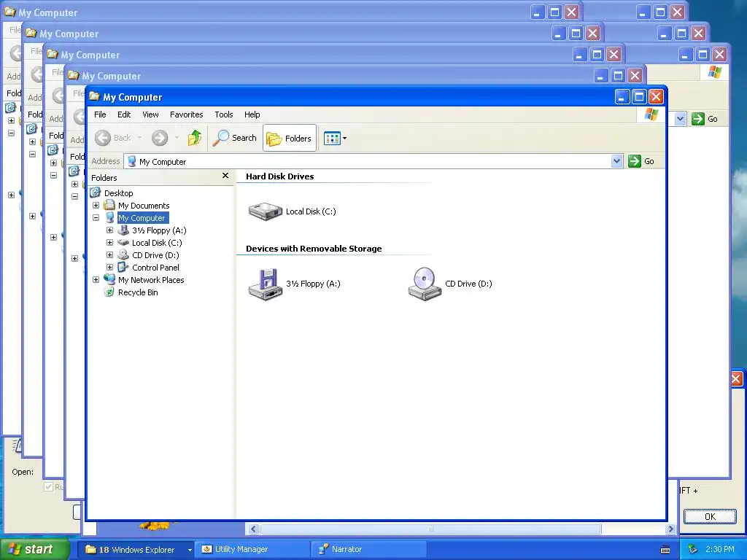Viewport: 747px width, 560px height.
Task: Click the Windows flag logo in menu bar
Action: coord(651,114)
